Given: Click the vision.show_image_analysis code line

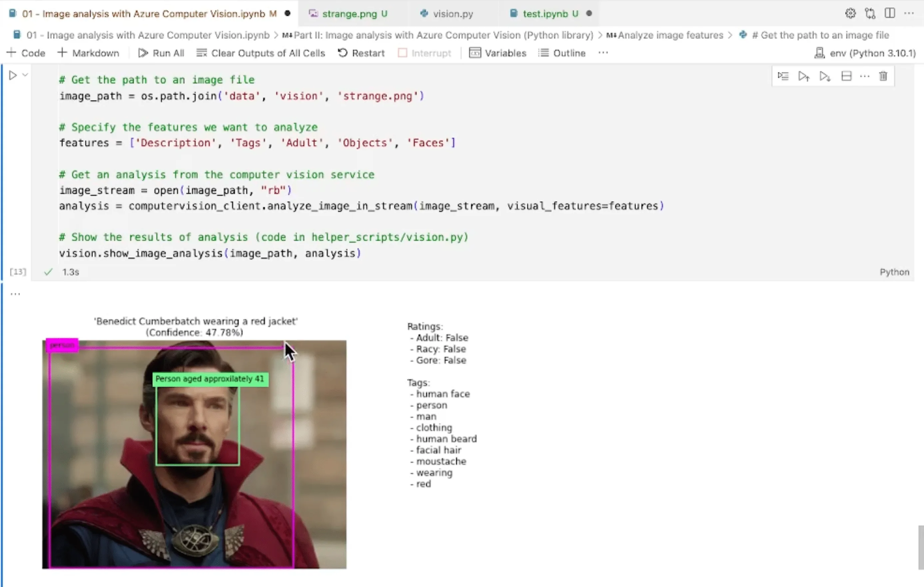Looking at the screenshot, I should click(210, 253).
